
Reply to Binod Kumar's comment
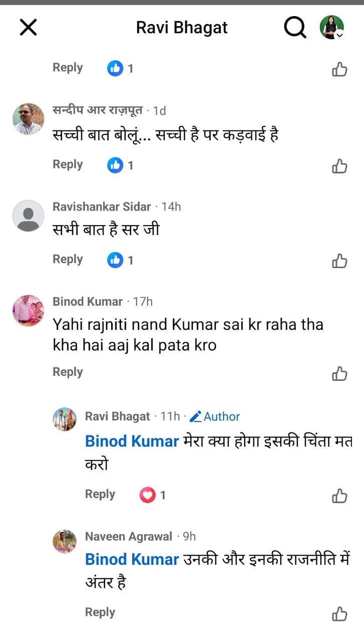coord(68,372)
